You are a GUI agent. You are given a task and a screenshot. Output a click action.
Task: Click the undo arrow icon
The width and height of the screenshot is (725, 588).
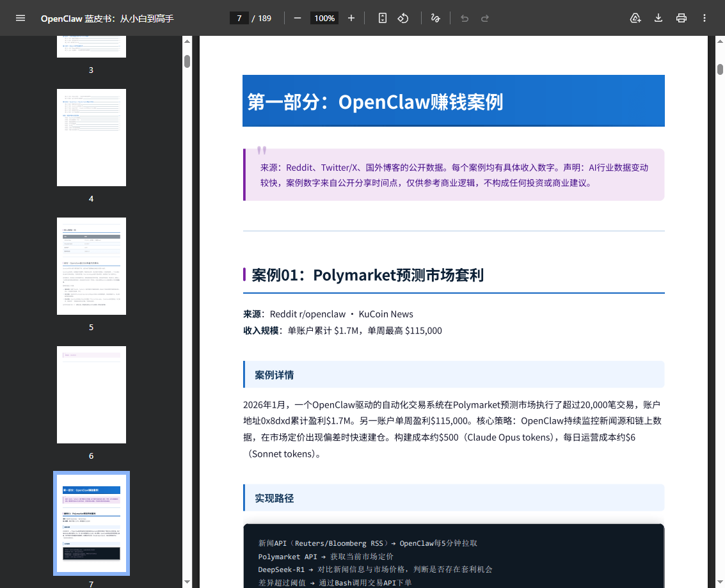coord(465,18)
